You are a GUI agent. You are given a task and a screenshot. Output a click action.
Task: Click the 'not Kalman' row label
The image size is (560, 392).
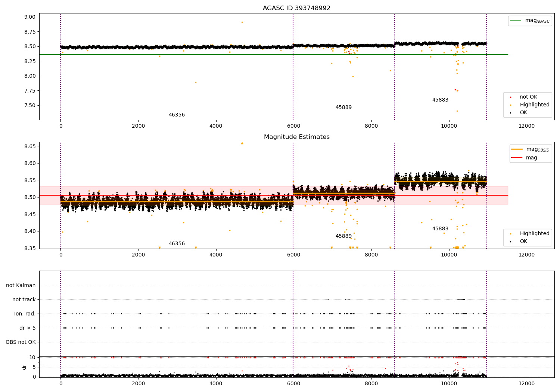21,285
